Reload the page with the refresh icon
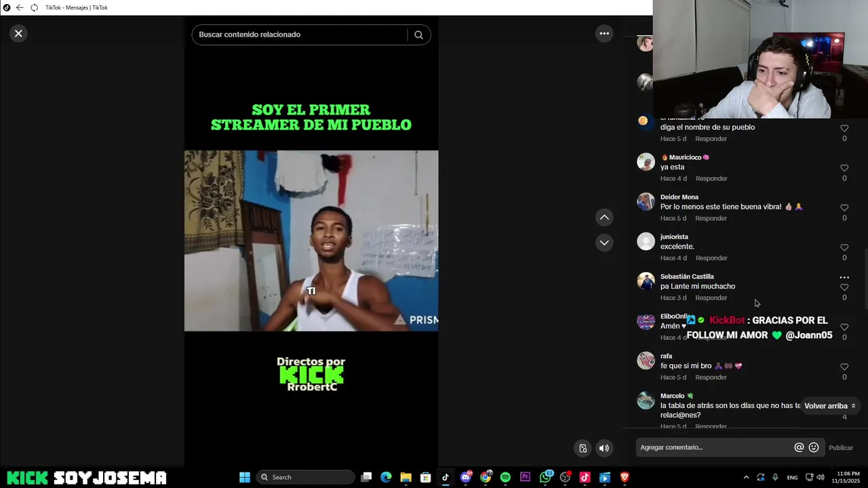Viewport: 868px width, 488px height. (x=34, y=7)
